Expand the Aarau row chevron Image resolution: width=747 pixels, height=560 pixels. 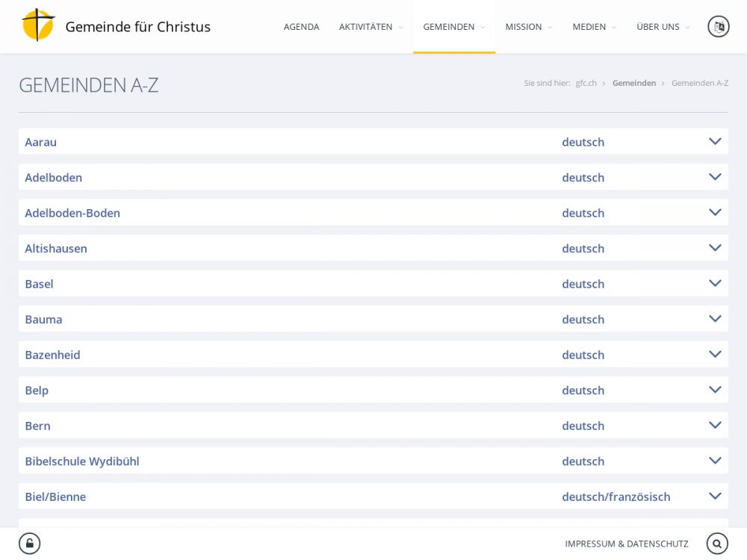click(715, 141)
